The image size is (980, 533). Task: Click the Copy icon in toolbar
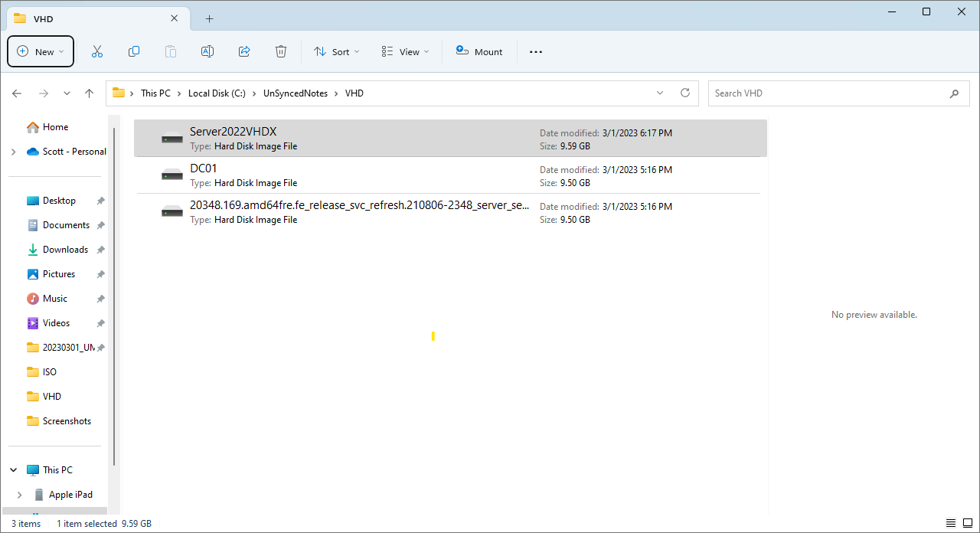[134, 51]
